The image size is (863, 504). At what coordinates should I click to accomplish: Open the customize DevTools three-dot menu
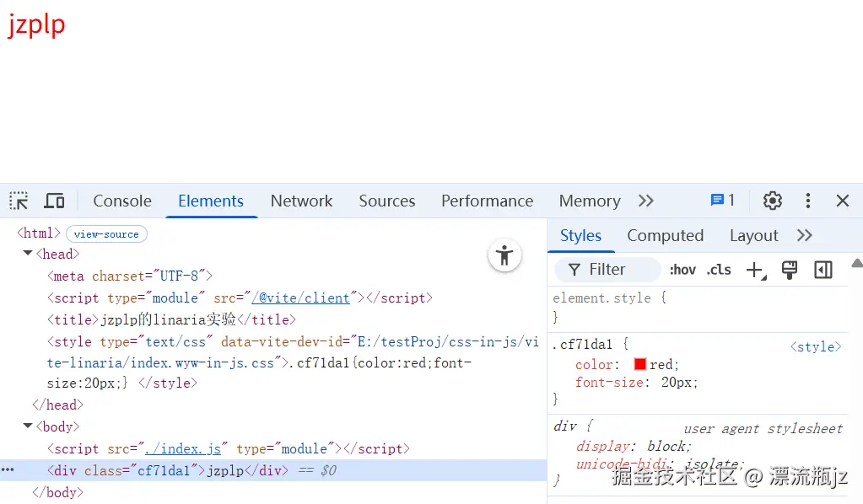click(807, 201)
